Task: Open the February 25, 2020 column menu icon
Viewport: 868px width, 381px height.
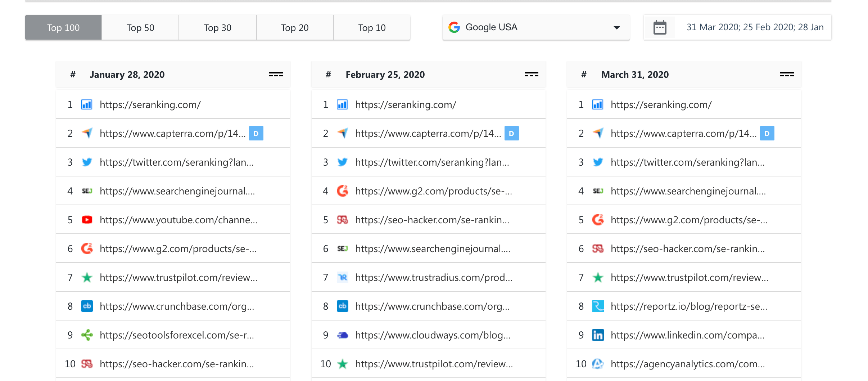Action: [532, 75]
